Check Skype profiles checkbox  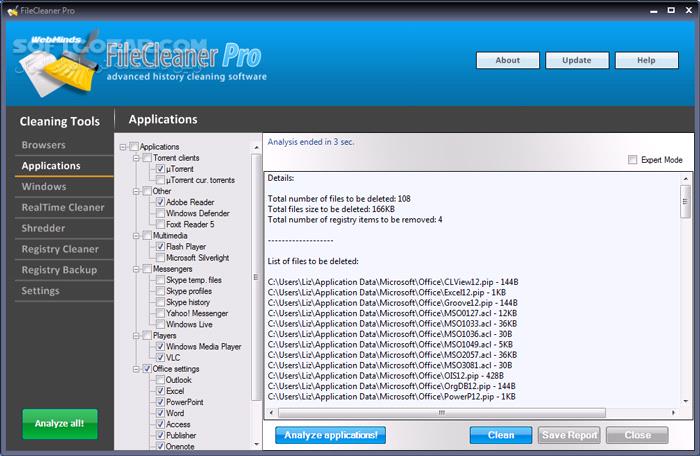pos(160,291)
